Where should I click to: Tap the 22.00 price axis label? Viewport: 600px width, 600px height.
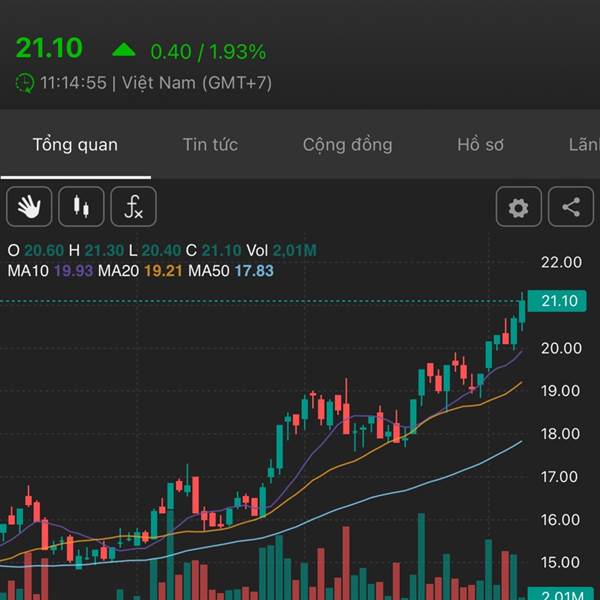561,262
